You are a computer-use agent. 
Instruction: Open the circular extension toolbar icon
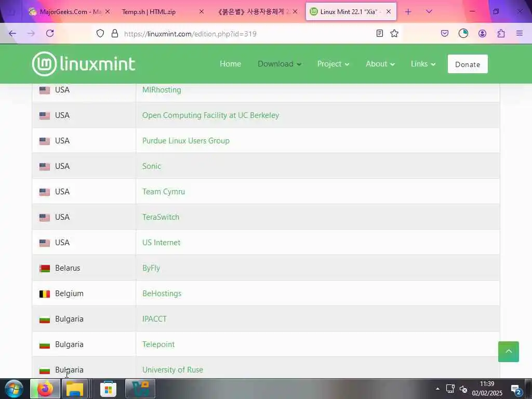click(x=463, y=33)
